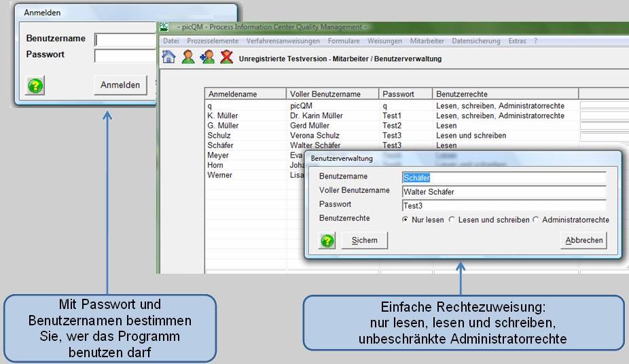Open the Mitarbeiter menu
629x364 pixels.
(427, 41)
